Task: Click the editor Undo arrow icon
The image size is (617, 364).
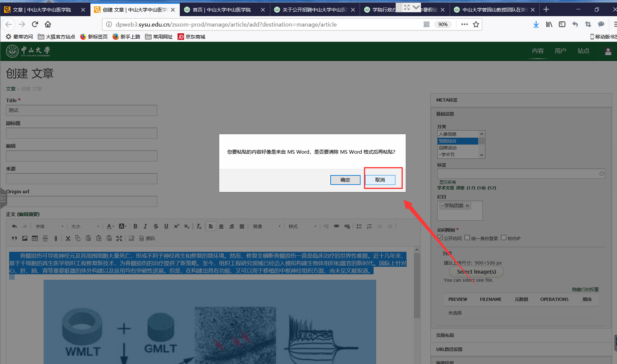Action: click(14, 226)
